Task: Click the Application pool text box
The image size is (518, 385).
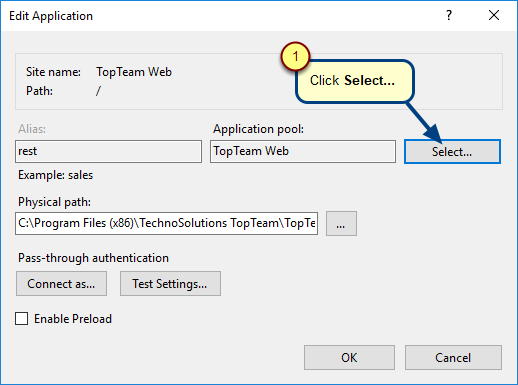Action: point(303,151)
